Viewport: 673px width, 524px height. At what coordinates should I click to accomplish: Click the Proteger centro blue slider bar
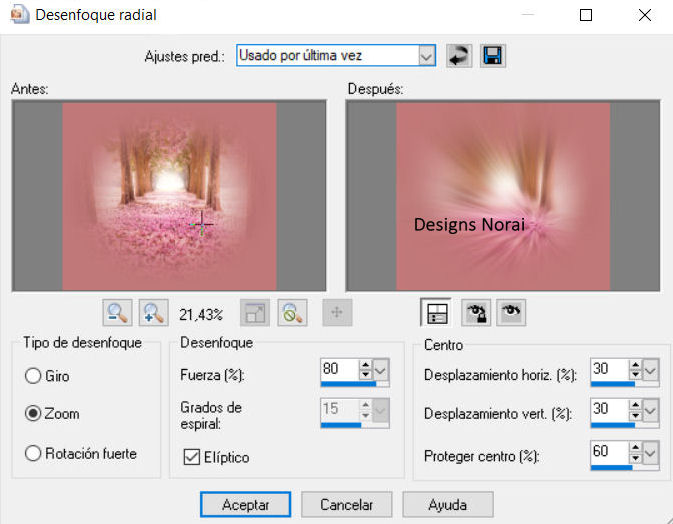(625, 467)
